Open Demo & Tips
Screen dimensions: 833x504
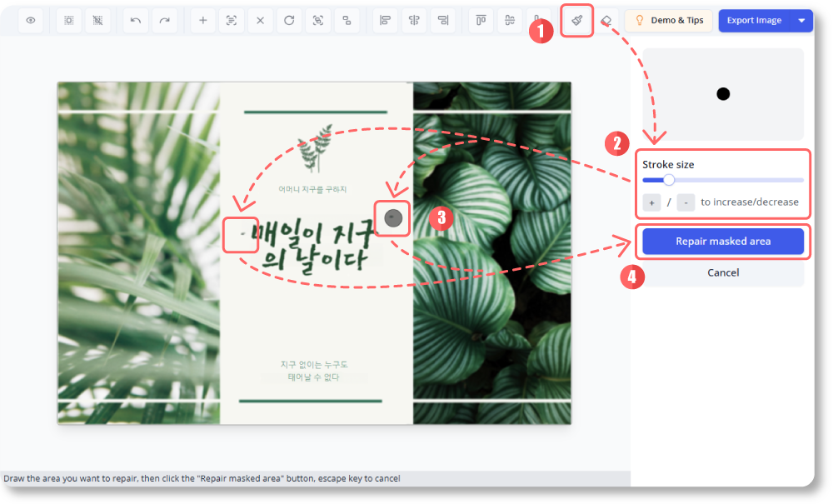[669, 20]
